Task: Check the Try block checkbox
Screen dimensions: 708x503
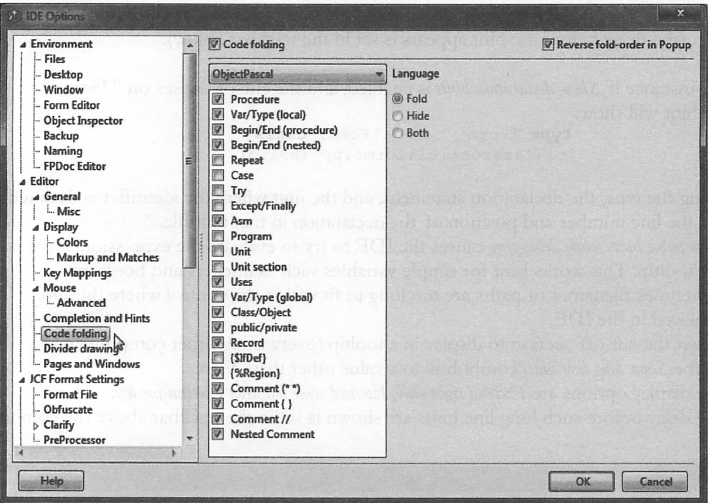Action: tap(219, 190)
